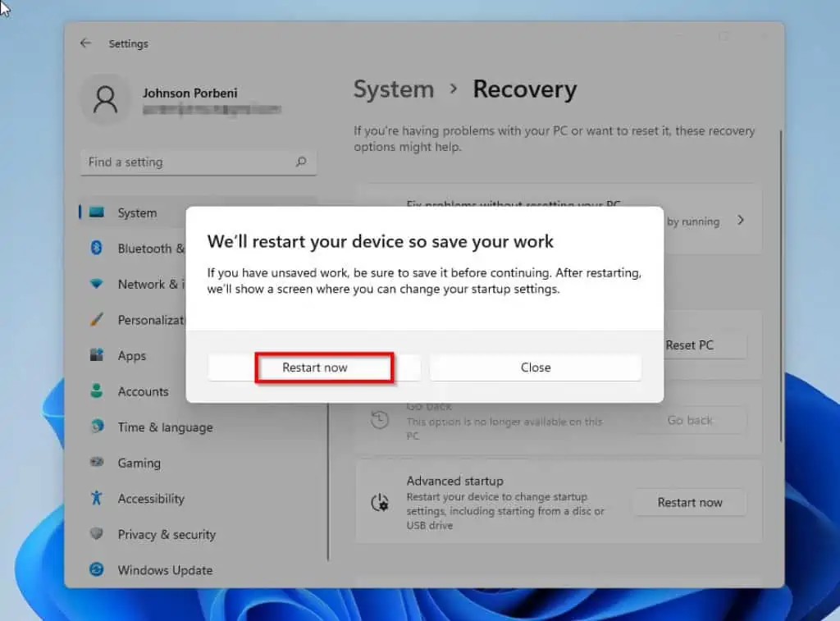
Task: Open the Apps sidebar icon
Action: pyautogui.click(x=97, y=356)
